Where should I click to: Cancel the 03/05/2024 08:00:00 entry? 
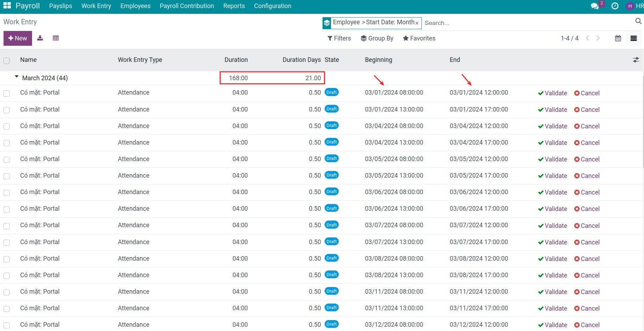[x=587, y=159]
